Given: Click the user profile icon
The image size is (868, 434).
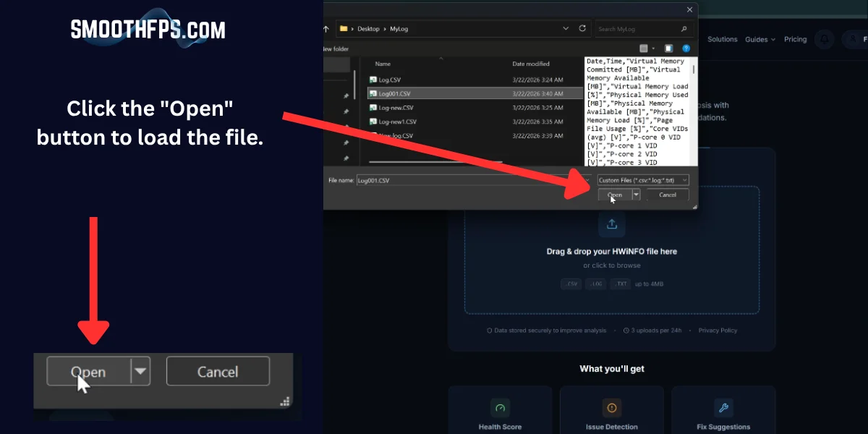Looking at the screenshot, I should [x=852, y=39].
